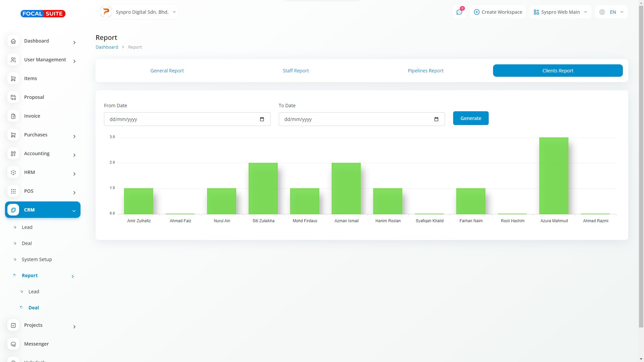Open the Syspro Digital Sdn. Bhd. company dropdown
The width and height of the screenshot is (644, 362).
pos(139,12)
